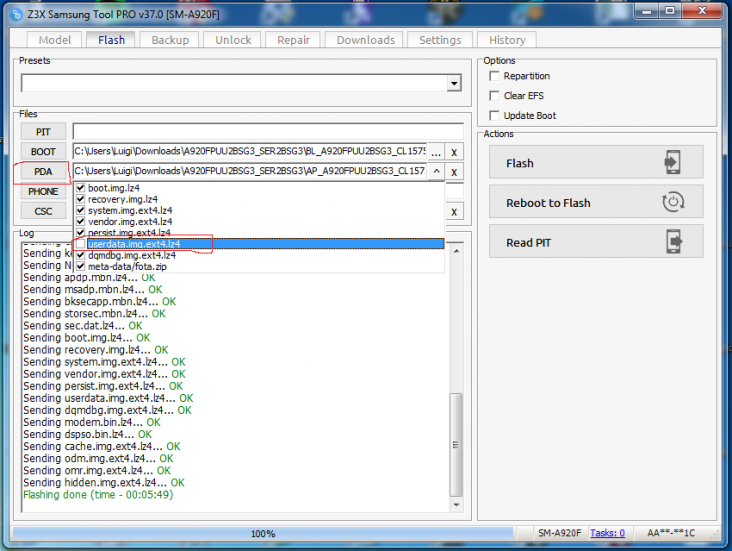Image resolution: width=732 pixels, height=551 pixels.
Task: Click the 100% progress bar
Action: [x=263, y=533]
